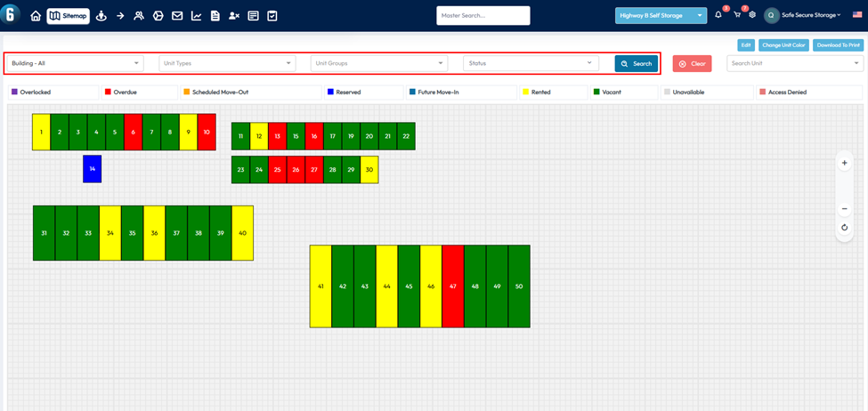Image resolution: width=868 pixels, height=411 pixels.
Task: Zoom in the sitemap with plus icon
Action: point(844,163)
